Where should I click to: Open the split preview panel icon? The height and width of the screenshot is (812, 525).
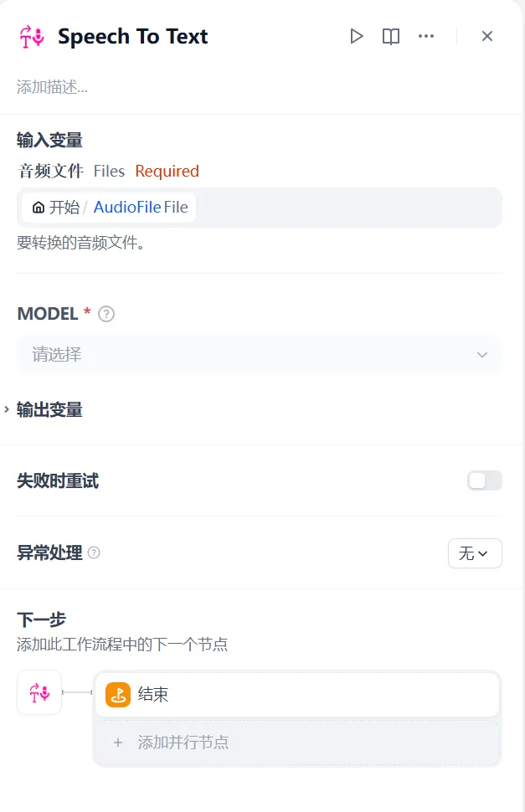coord(390,36)
